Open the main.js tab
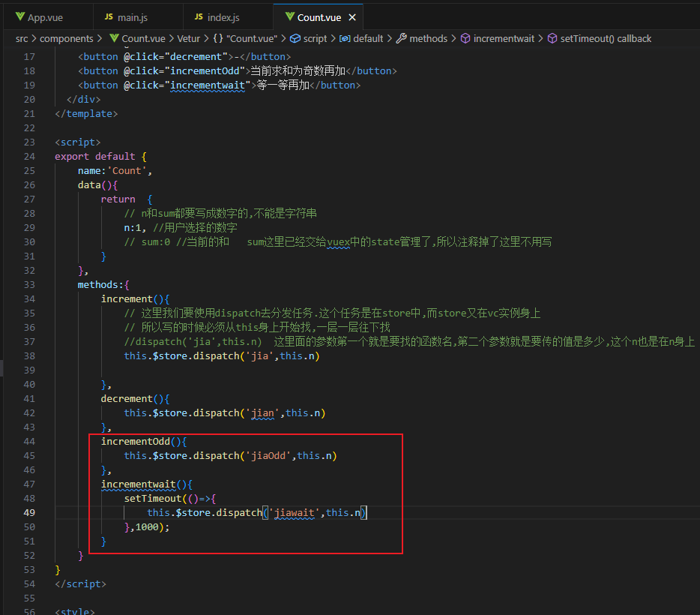Viewport: 700px width, 615px height. click(x=138, y=17)
